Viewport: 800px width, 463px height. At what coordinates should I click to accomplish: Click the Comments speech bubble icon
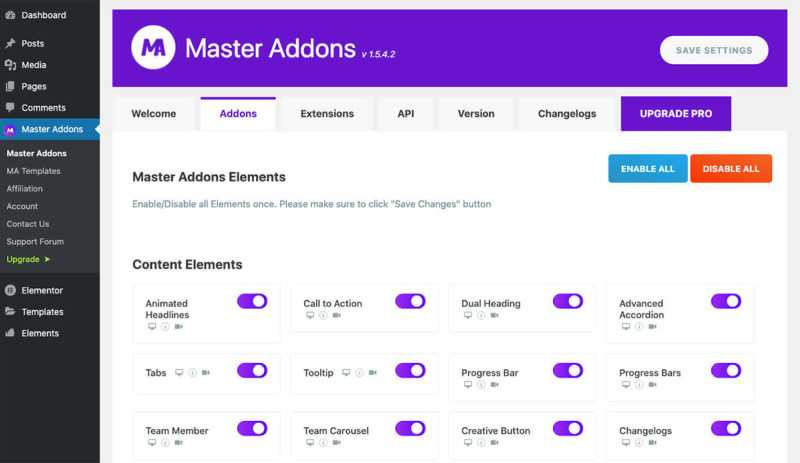[10, 107]
